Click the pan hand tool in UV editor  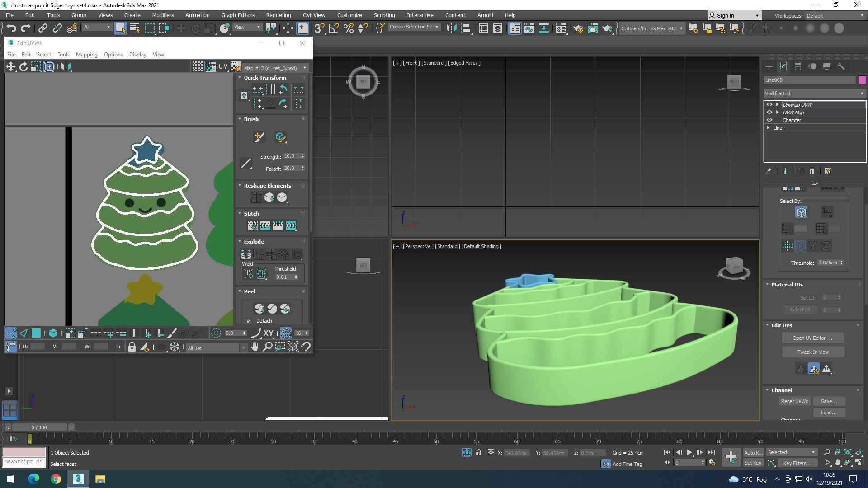pos(255,347)
